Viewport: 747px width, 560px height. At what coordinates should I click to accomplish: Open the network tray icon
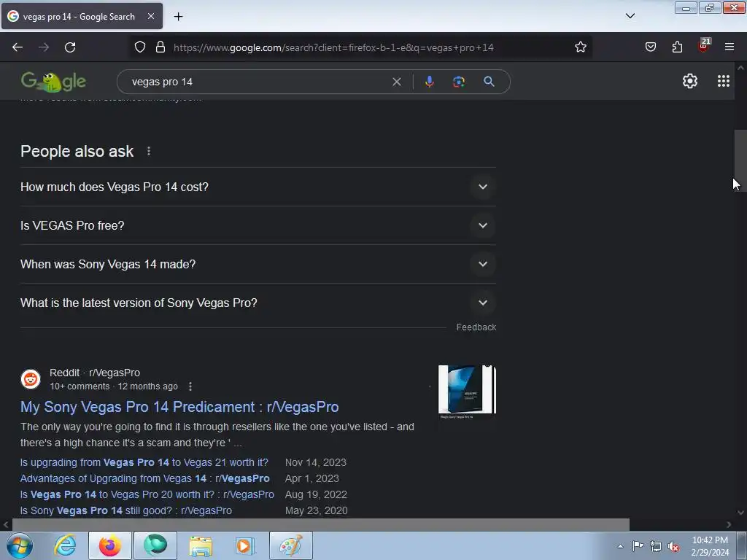point(656,546)
